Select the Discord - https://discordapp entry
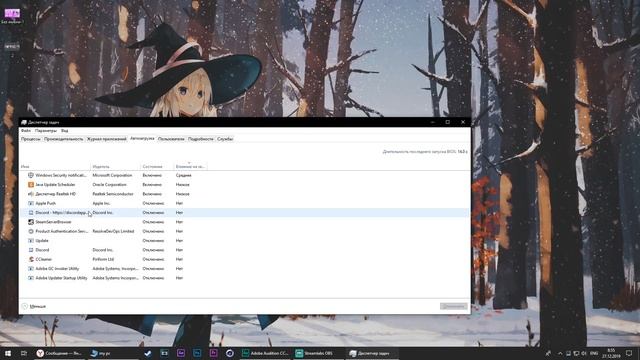Screen dimensions: 640x360 click(x=61, y=213)
